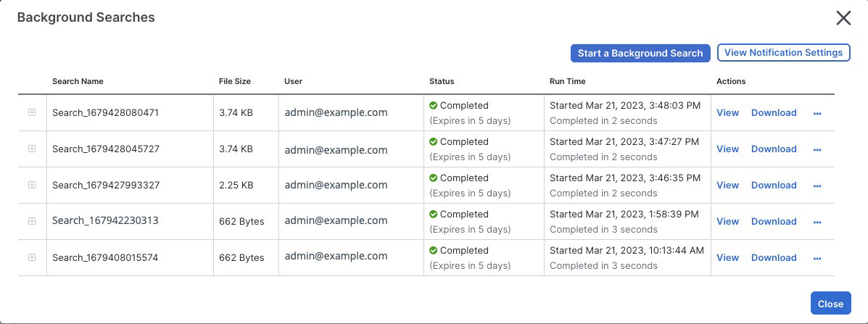Expand the Search_1679408015574 row
Viewport: 868px width, 324px height.
point(32,257)
